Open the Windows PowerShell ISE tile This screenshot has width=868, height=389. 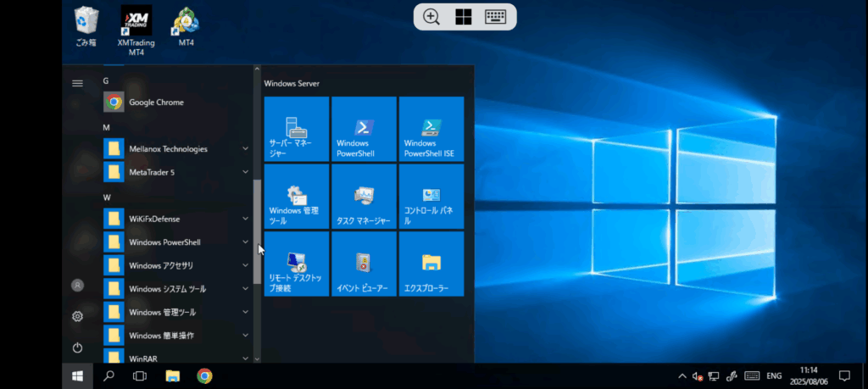[x=431, y=129]
